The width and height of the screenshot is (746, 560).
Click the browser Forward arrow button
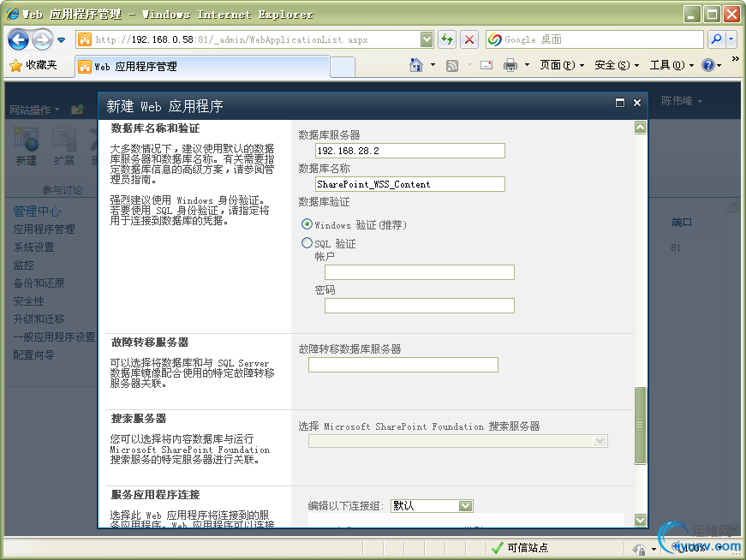[x=43, y=39]
